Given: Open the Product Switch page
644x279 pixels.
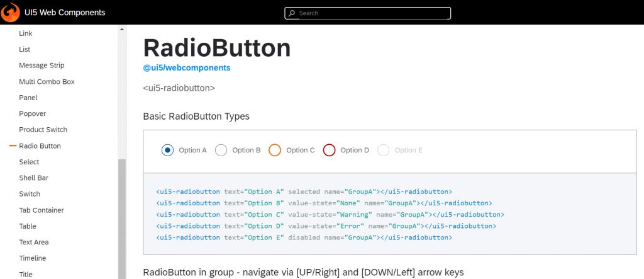Looking at the screenshot, I should tap(43, 130).
